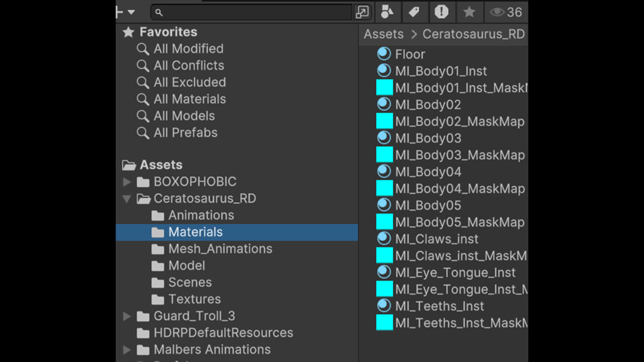
Task: Select the MI_Teeths_Inst material asset
Action: pos(439,306)
